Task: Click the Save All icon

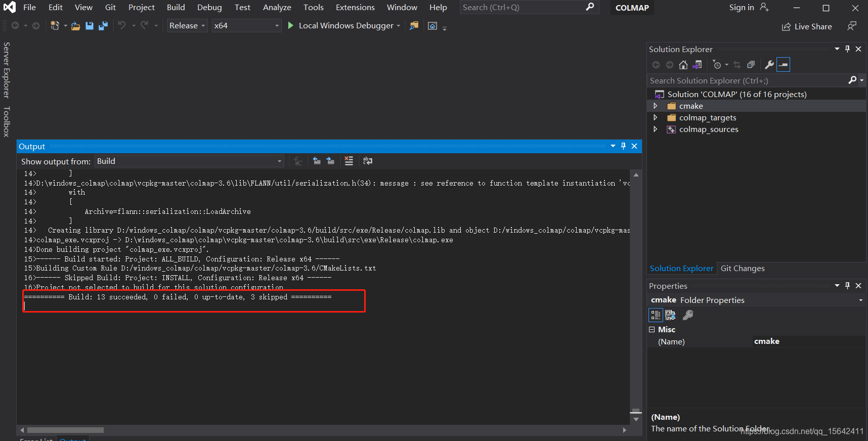Action: (103, 26)
